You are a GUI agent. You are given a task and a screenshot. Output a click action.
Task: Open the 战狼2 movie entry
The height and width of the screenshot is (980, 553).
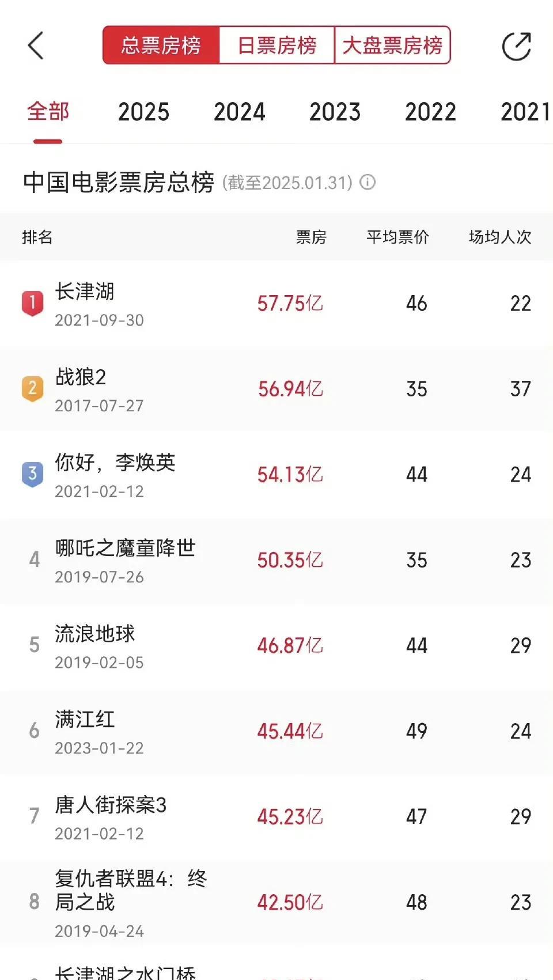click(276, 389)
